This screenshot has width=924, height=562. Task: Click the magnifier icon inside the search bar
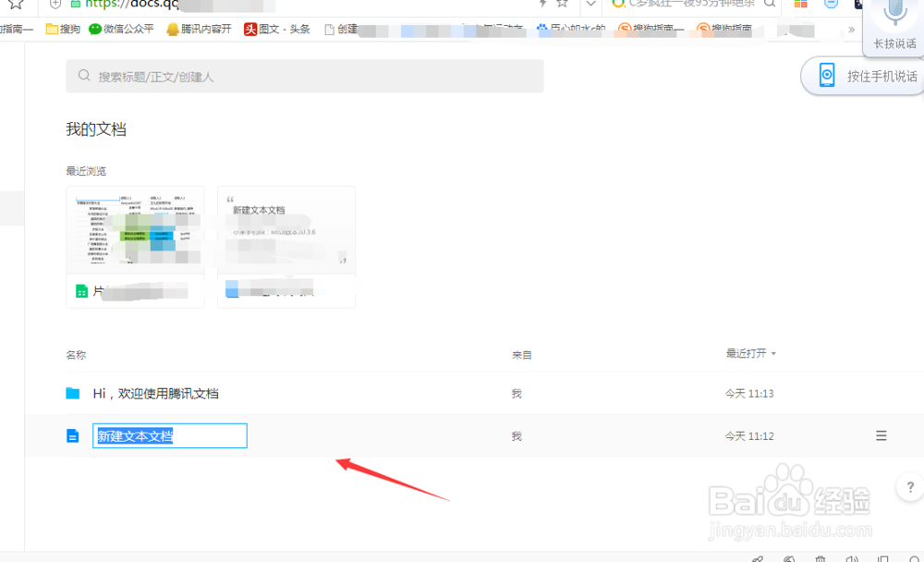tap(84, 76)
